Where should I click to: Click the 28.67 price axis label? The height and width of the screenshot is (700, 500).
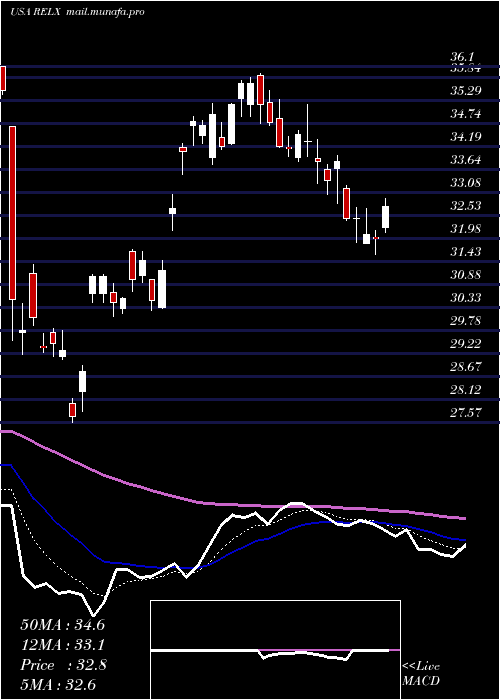tap(466, 367)
